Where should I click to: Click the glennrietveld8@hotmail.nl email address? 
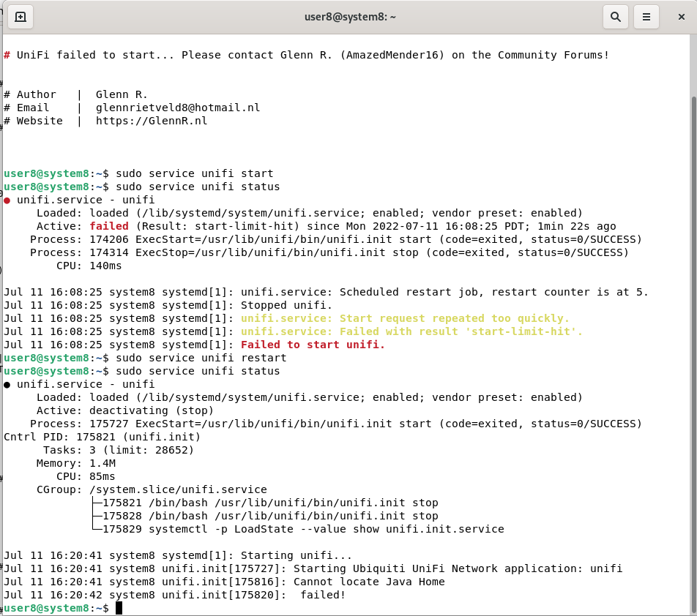[x=178, y=108]
